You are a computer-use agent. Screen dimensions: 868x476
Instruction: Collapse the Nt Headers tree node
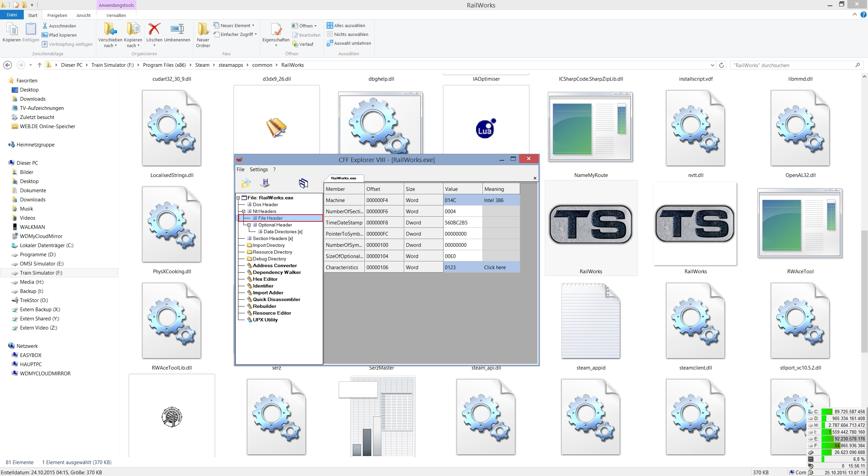point(243,212)
